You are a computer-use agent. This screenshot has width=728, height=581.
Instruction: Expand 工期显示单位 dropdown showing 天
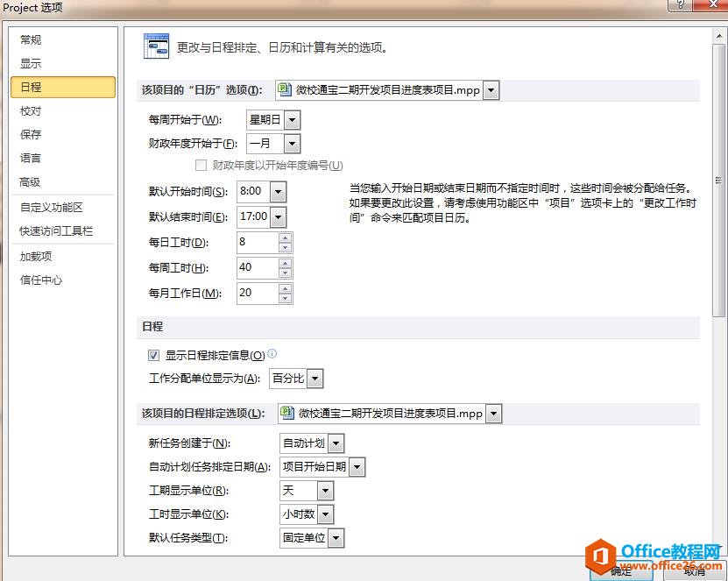tap(325, 491)
